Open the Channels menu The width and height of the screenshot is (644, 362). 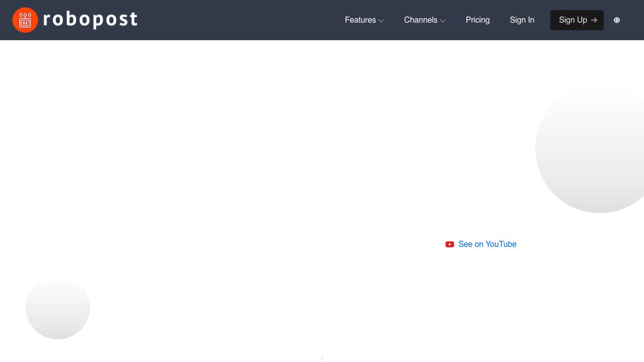coord(421,20)
